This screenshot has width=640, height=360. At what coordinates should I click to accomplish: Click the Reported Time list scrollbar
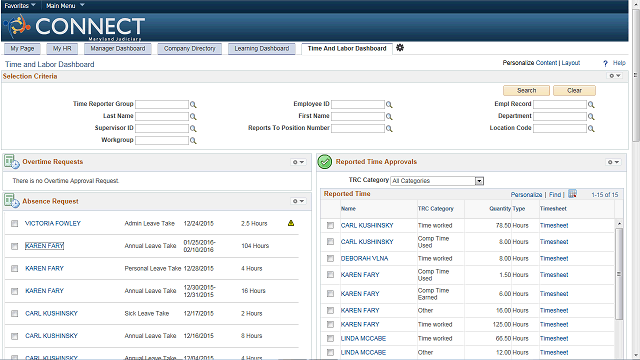tap(619, 273)
